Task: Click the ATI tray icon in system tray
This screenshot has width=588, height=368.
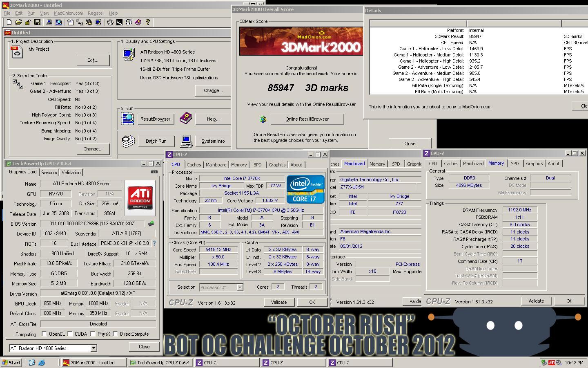Action: pyautogui.click(x=551, y=362)
